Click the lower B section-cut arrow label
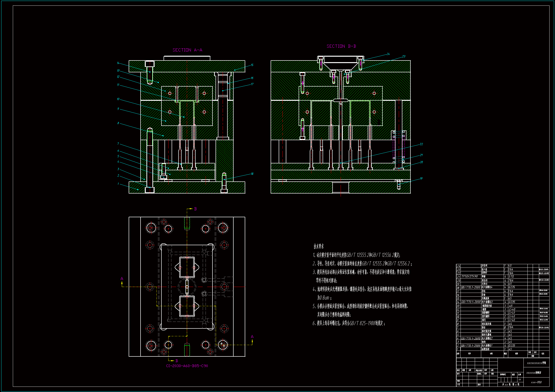Screen dimensions: 555x392 point(177,361)
